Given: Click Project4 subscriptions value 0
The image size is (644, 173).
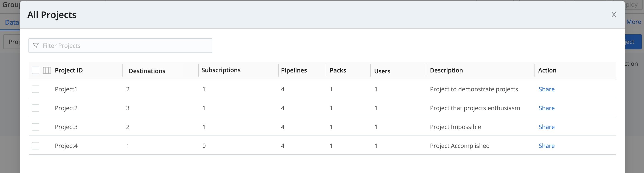Looking at the screenshot, I should [x=204, y=146].
